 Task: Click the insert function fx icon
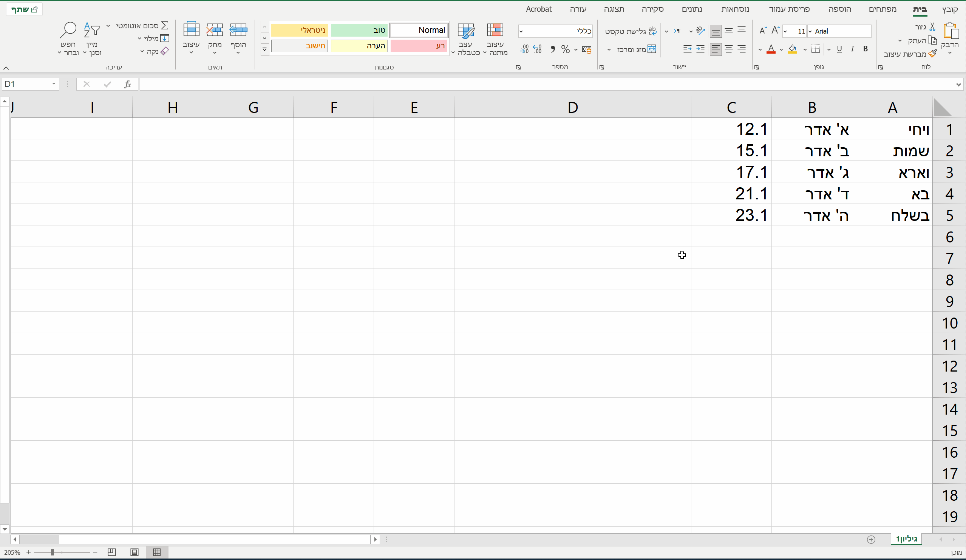point(127,84)
